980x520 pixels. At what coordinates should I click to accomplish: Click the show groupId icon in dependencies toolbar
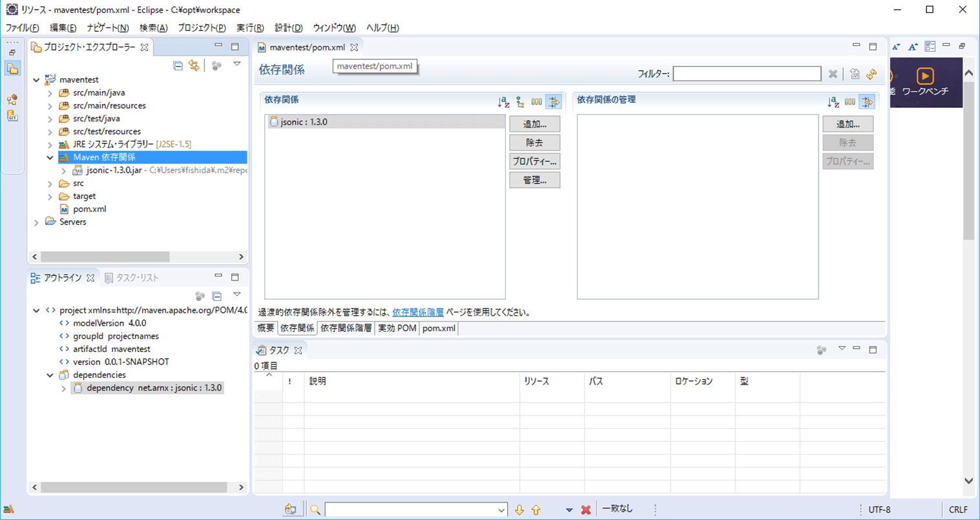pos(537,101)
